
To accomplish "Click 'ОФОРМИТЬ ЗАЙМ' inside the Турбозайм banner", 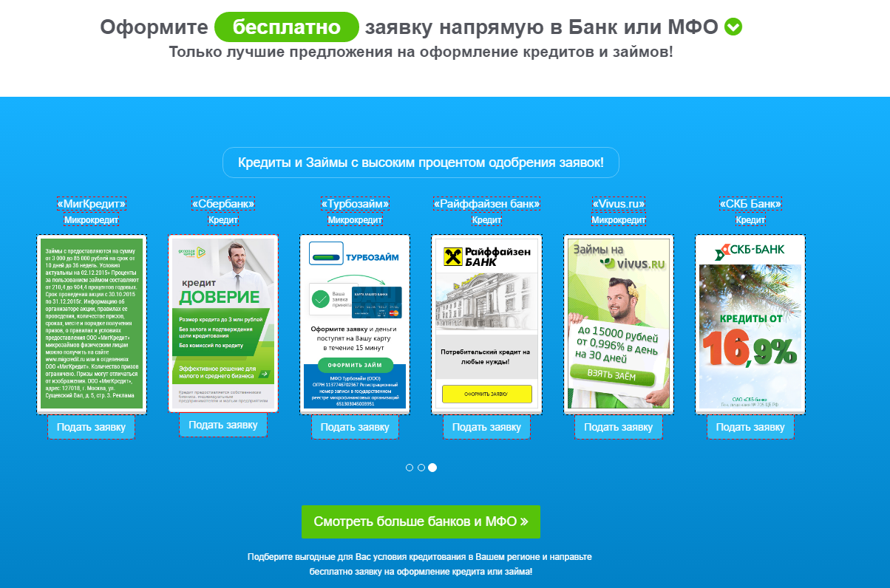I will 356,365.
